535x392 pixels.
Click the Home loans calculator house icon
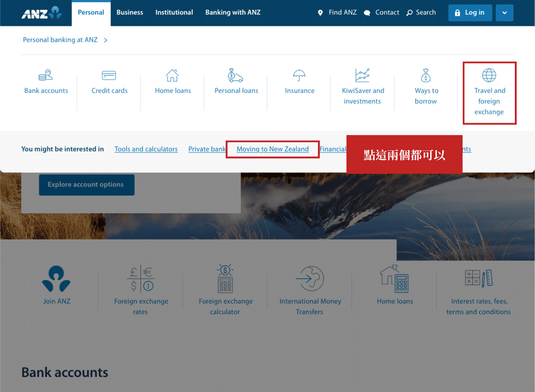(x=395, y=279)
